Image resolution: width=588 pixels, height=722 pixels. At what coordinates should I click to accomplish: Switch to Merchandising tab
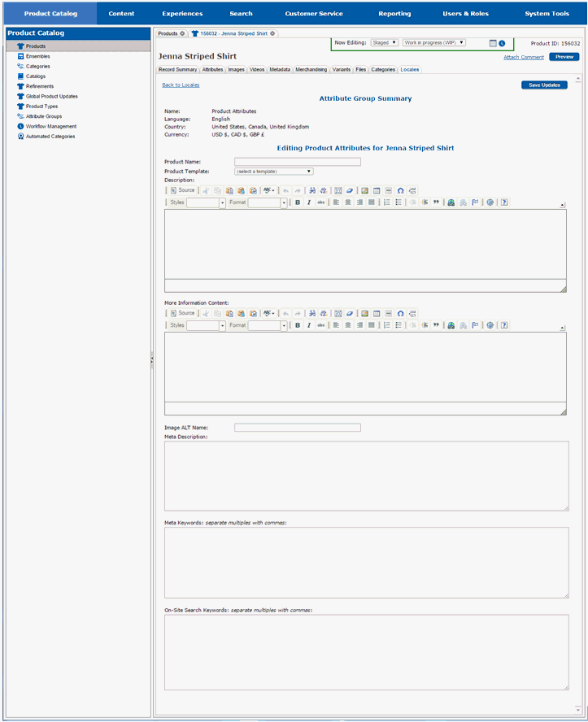pos(311,70)
